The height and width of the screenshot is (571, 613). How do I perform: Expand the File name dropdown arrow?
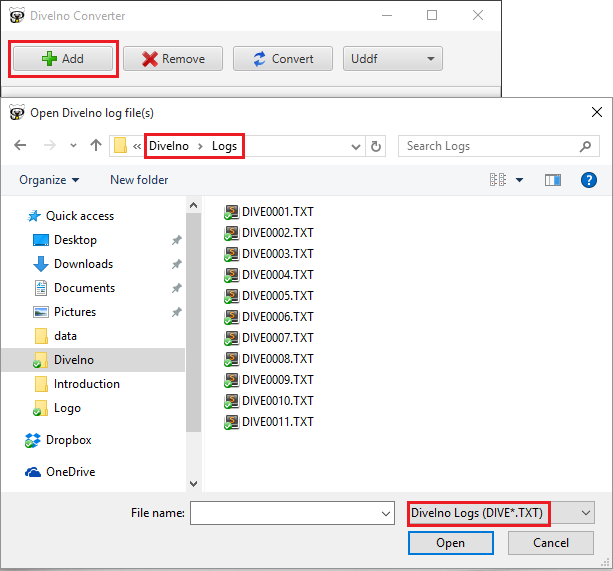coord(386,513)
